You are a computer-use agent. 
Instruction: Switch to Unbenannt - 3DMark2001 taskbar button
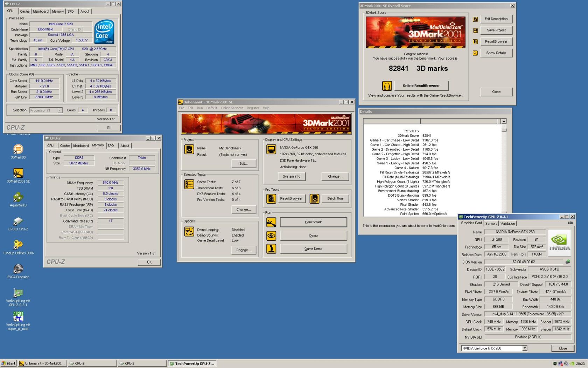42,363
